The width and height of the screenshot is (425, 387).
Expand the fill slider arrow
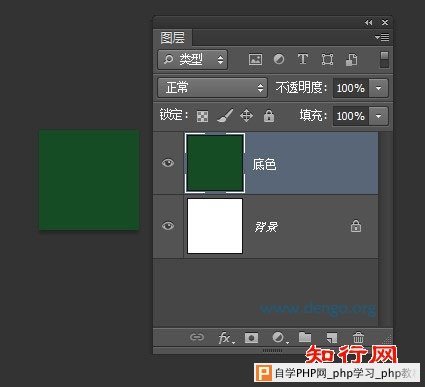tap(379, 116)
